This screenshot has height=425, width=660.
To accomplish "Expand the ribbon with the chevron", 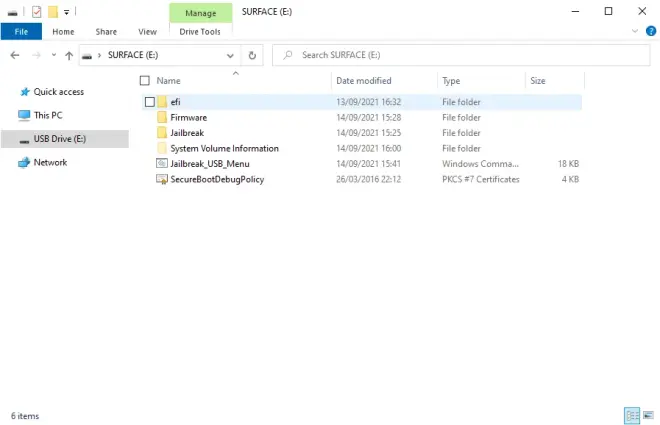I will pos(635,31).
